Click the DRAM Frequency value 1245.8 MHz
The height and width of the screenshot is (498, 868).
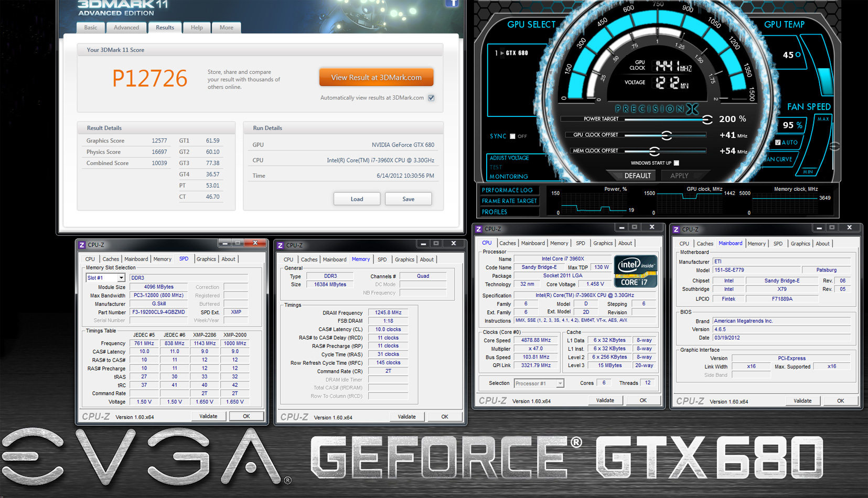(x=388, y=313)
